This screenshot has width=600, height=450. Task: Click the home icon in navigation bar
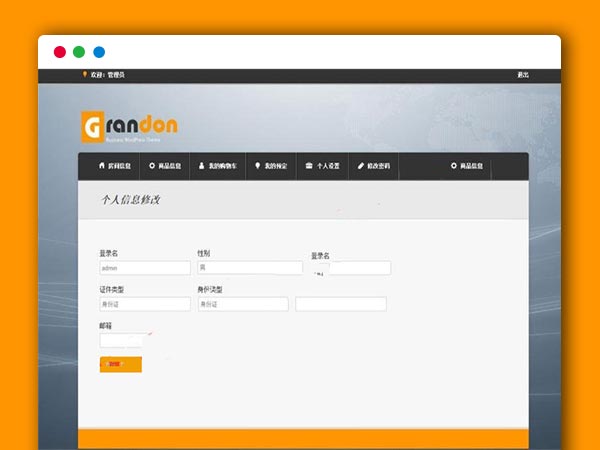coord(101,165)
